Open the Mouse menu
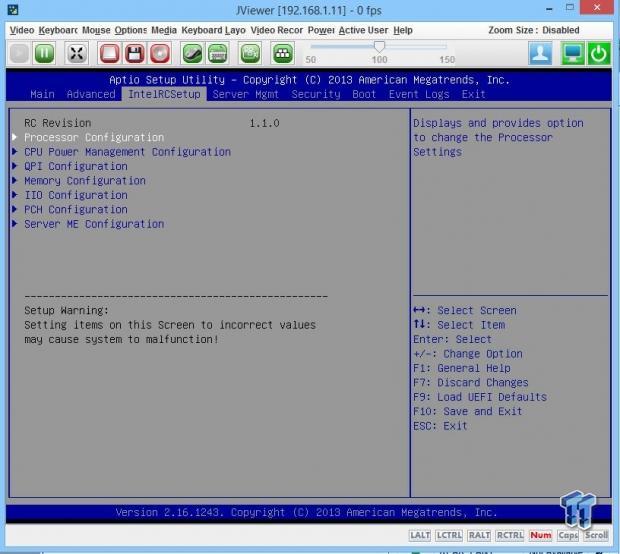The image size is (620, 554). 96,30
